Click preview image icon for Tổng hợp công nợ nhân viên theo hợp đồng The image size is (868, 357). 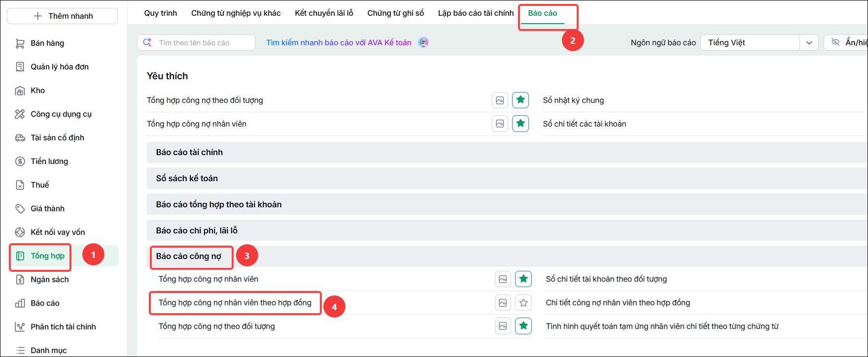(x=503, y=303)
